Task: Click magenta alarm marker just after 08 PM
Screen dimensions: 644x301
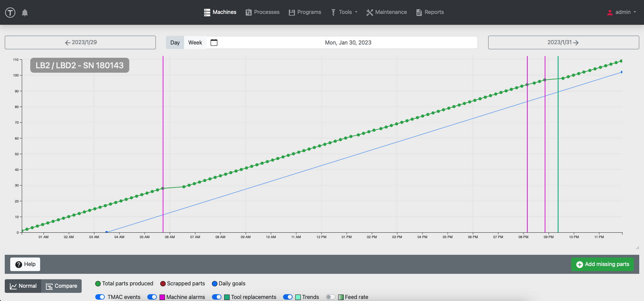Action: click(x=527, y=144)
